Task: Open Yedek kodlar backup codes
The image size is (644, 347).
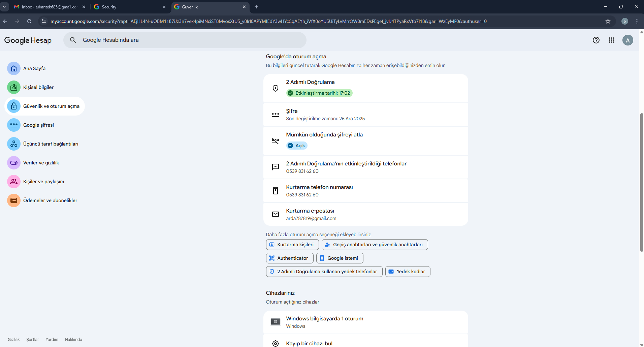Action: [x=408, y=272]
